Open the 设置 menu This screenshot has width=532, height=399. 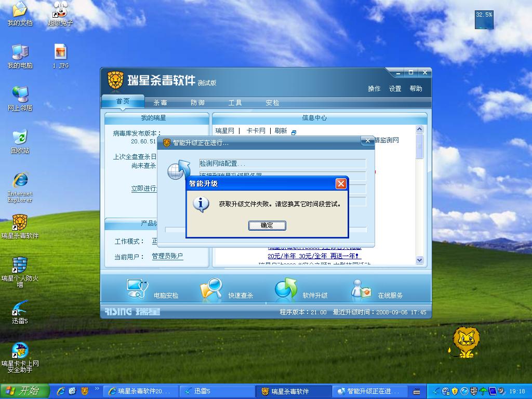tap(395, 88)
